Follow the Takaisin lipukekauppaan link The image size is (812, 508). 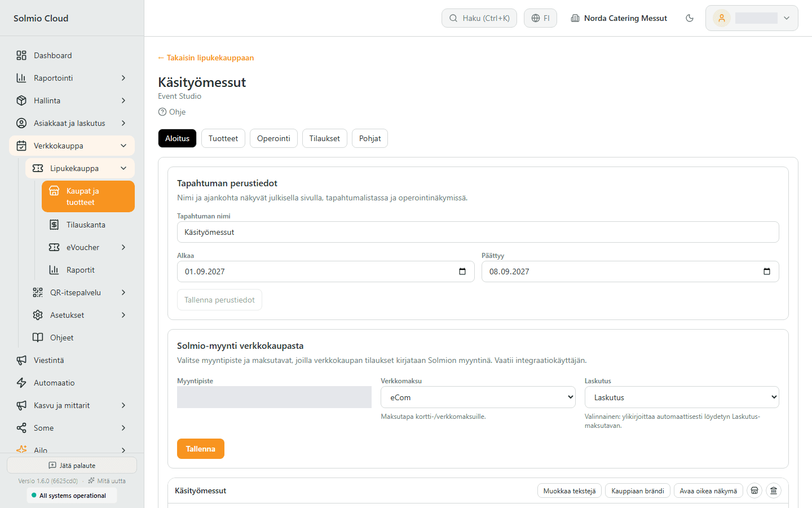(x=206, y=58)
